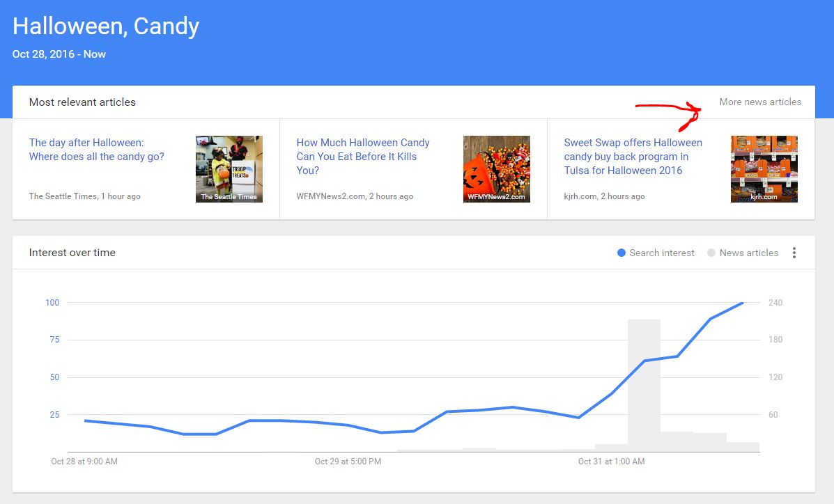Click the Oct 31 at 1:00 AM axis label

tap(611, 462)
